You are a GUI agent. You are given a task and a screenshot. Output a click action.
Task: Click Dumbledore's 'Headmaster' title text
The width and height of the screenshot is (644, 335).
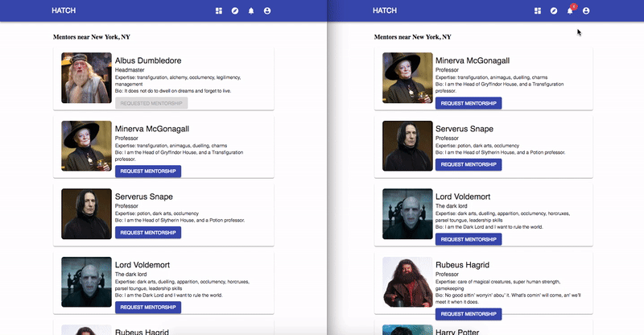130,70
